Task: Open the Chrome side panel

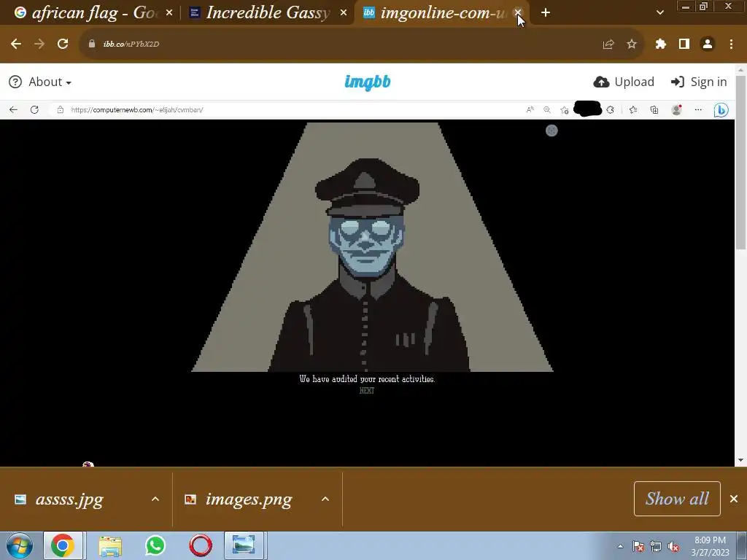Action: point(684,44)
